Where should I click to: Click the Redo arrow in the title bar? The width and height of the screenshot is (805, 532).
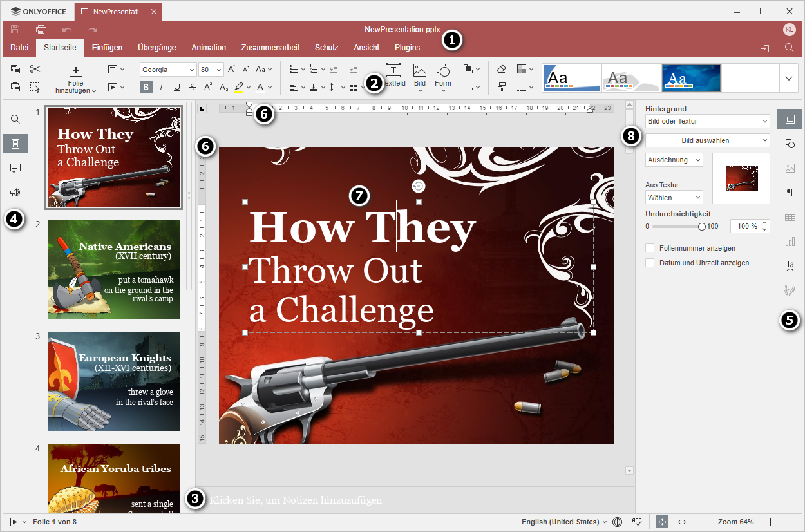(x=93, y=30)
